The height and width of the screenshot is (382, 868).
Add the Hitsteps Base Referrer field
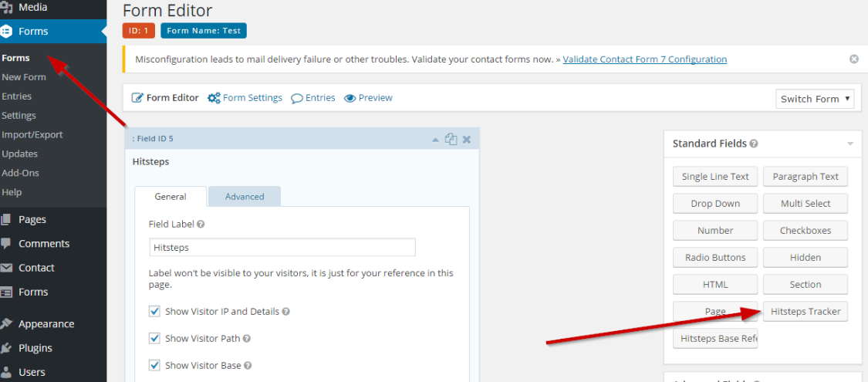coord(715,339)
